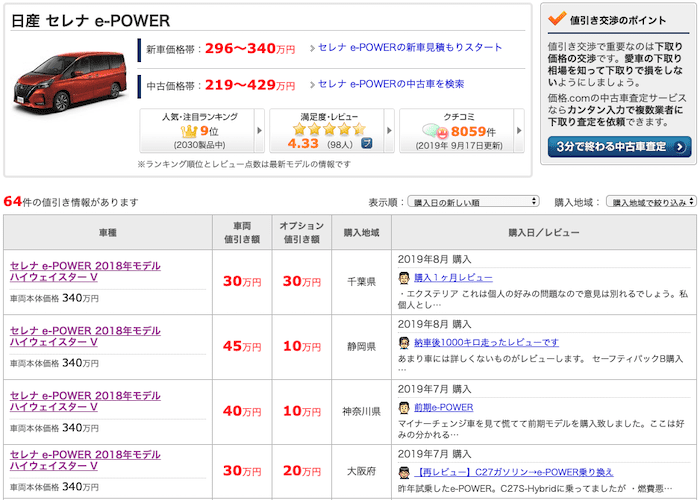Open the Serena e-POWER model link in 神奈川県 row
This screenshot has width=700, height=500.
click(x=85, y=401)
